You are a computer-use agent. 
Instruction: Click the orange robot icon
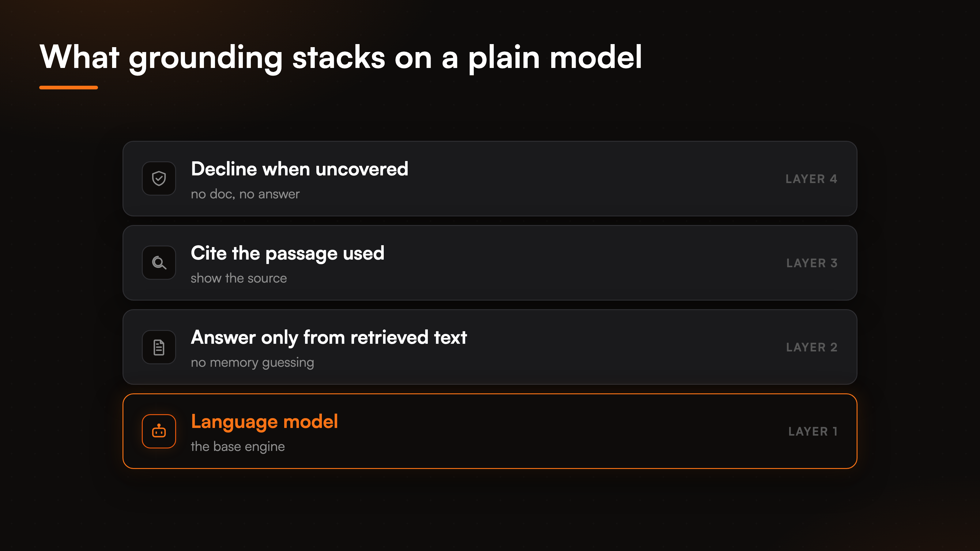[159, 431]
